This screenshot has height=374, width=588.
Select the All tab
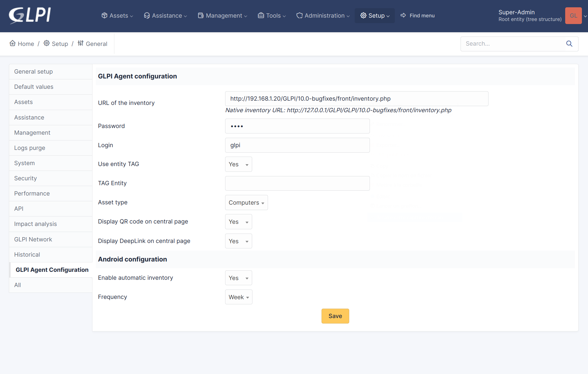[50, 285]
